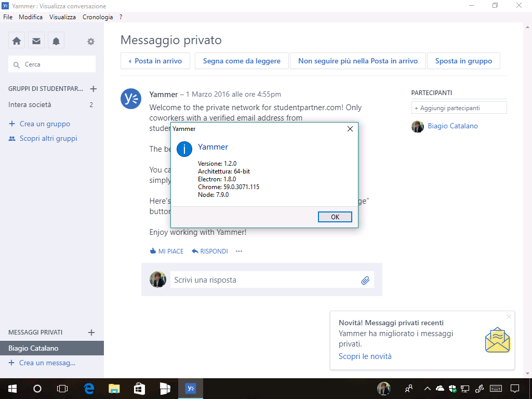Open Windows Ink Workspace pen icon
Image resolution: width=532 pixels, height=399 pixels.
click(479, 389)
